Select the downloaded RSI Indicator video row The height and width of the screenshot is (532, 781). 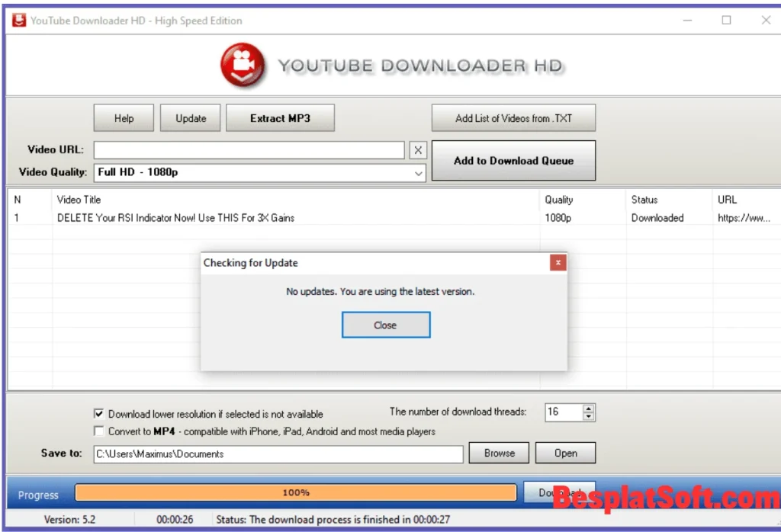pyautogui.click(x=229, y=217)
